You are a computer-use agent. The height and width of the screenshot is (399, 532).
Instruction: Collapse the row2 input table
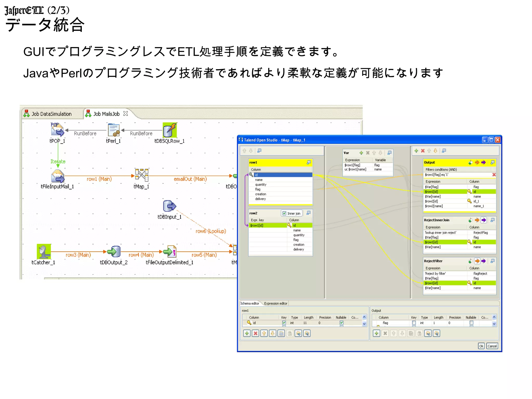(308, 213)
